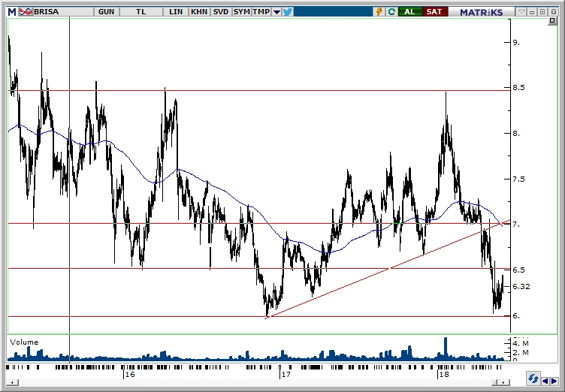Open the chart type icon beside BRISA

[26, 12]
